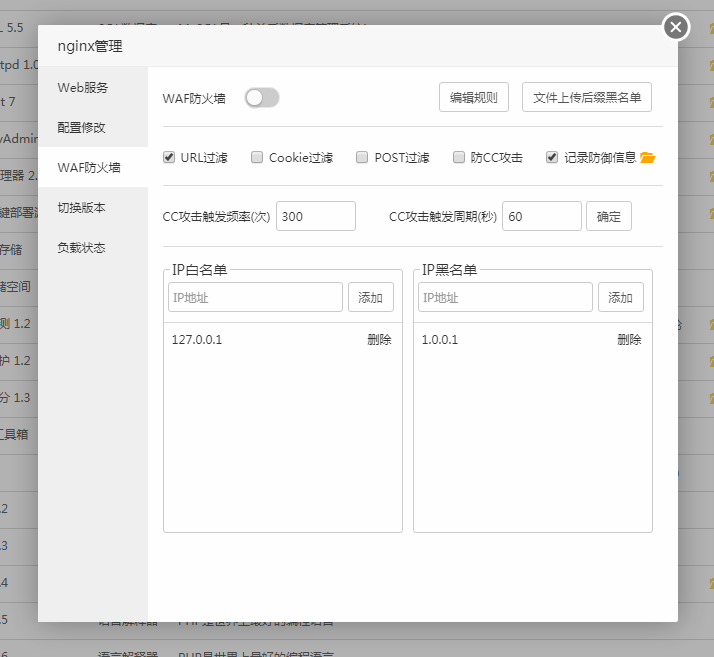Confirm CC settings with 确定 button
This screenshot has height=657, width=714.
608,216
